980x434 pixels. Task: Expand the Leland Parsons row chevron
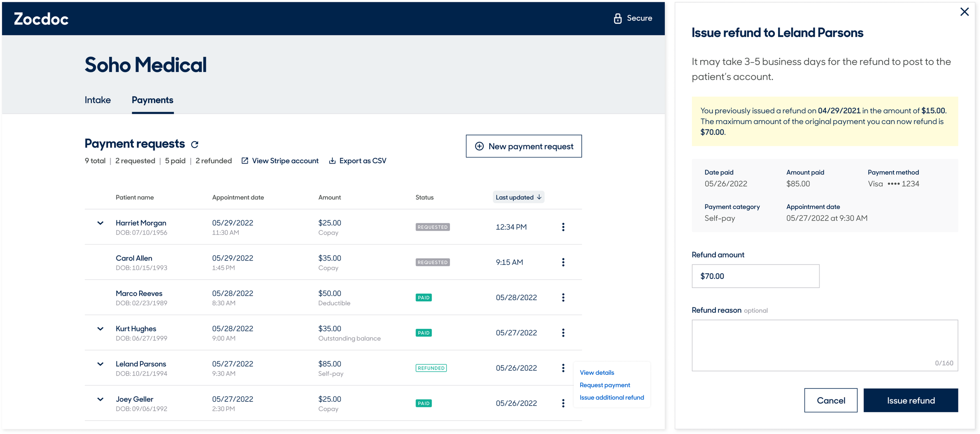100,364
